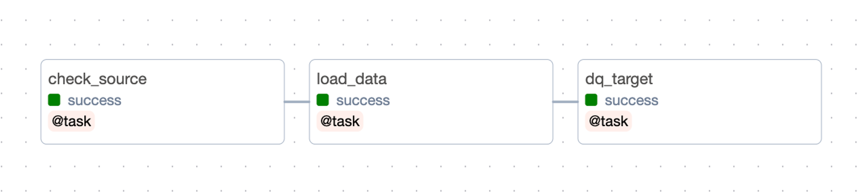Image resolution: width=868 pixels, height=195 pixels.
Task: Click the @task badge on check_source
Action: click(x=71, y=121)
